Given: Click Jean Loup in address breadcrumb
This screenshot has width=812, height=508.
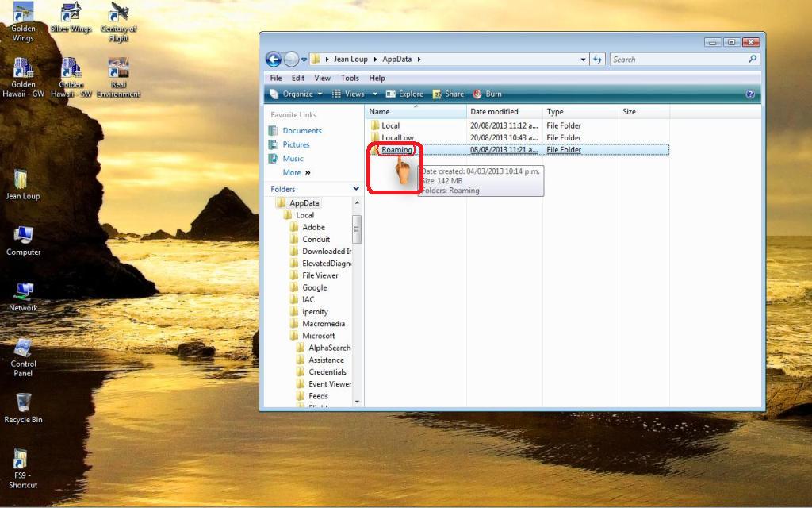Looking at the screenshot, I should click(x=350, y=59).
